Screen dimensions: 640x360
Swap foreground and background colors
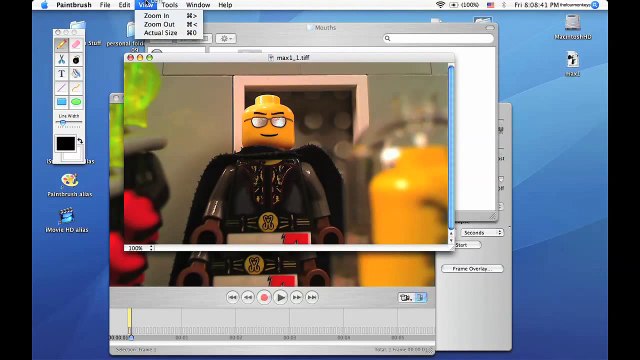[x=80, y=141]
